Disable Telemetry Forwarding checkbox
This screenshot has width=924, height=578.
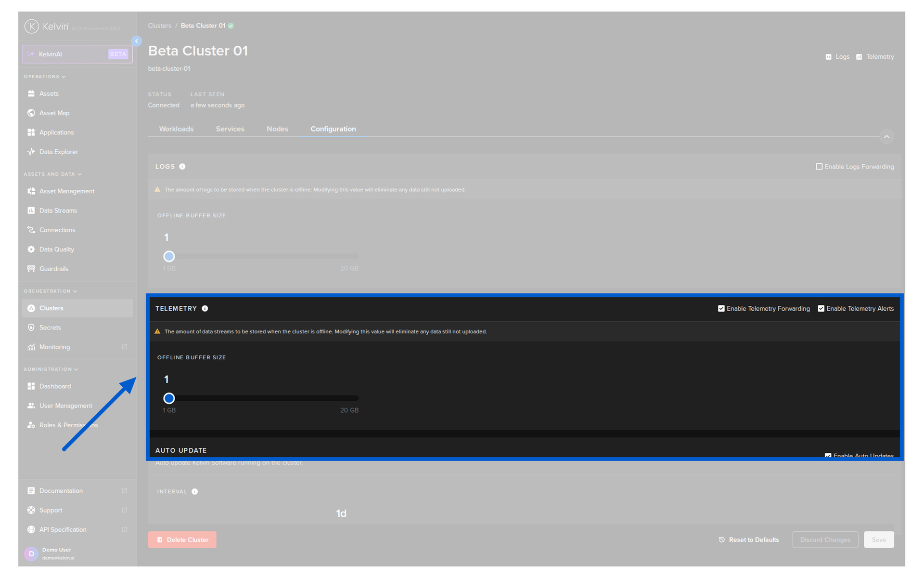point(721,309)
